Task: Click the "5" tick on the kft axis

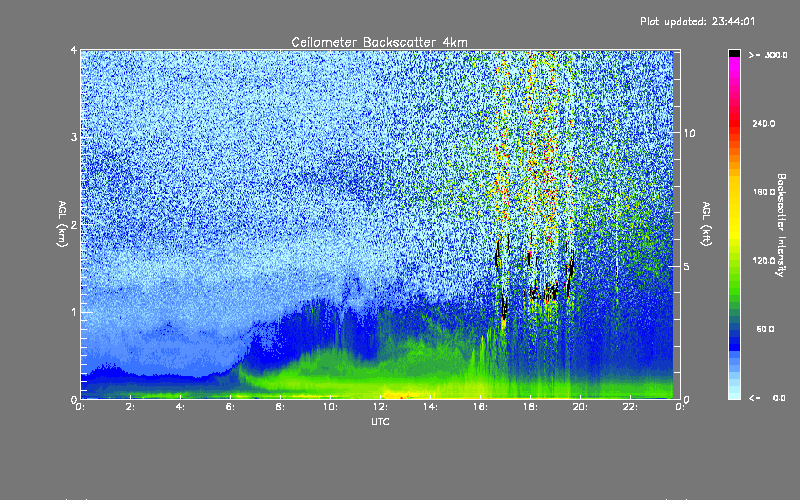Action: [x=687, y=266]
